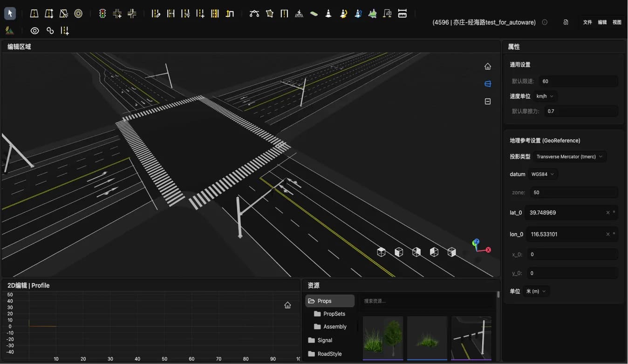Choose the traffic cone prop tool
Image resolution: width=628 pixels, height=364 pixels.
[328, 13]
